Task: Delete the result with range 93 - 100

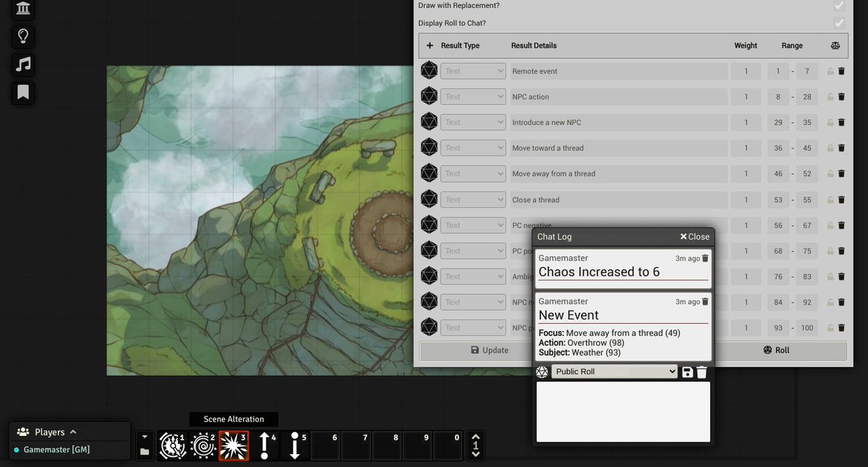Action: 841,328
